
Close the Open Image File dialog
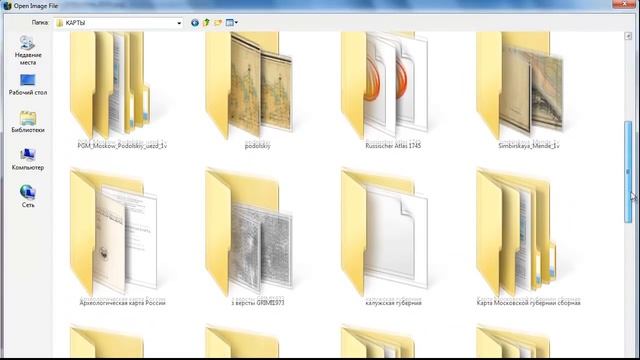(x=624, y=4)
